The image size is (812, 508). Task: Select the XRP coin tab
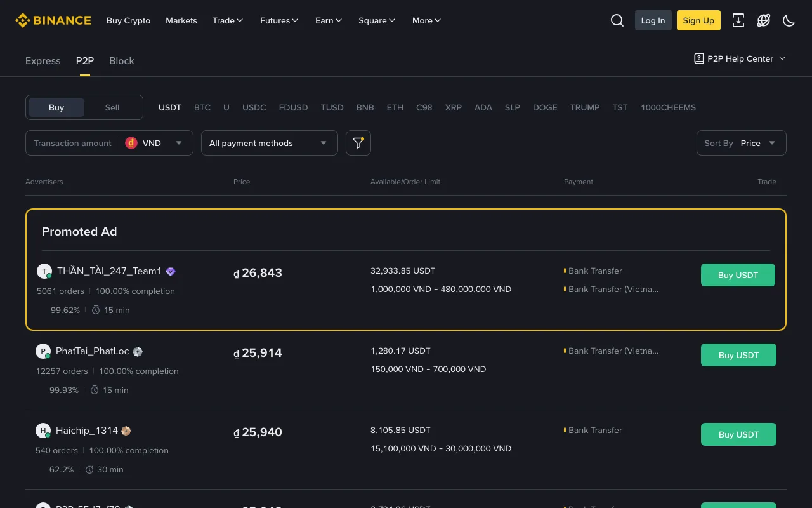pos(454,107)
